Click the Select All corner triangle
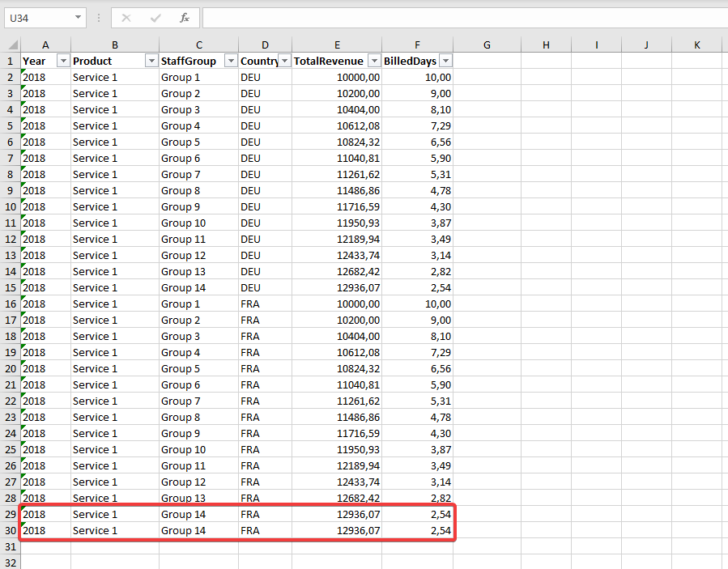Image resolution: width=728 pixels, height=569 pixels. point(11,45)
